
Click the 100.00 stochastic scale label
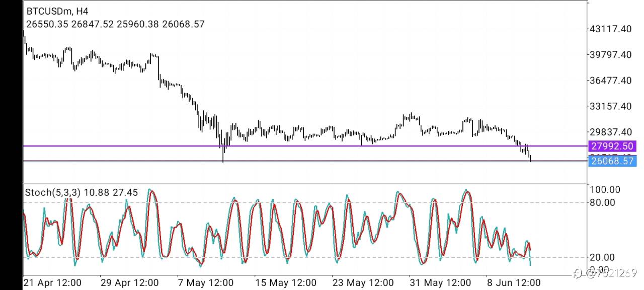(x=605, y=190)
